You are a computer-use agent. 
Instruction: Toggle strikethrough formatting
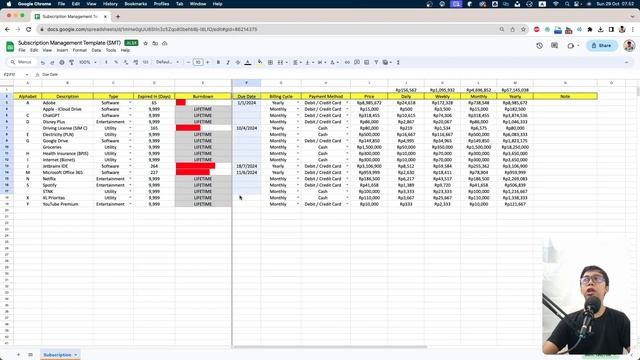[238, 62]
